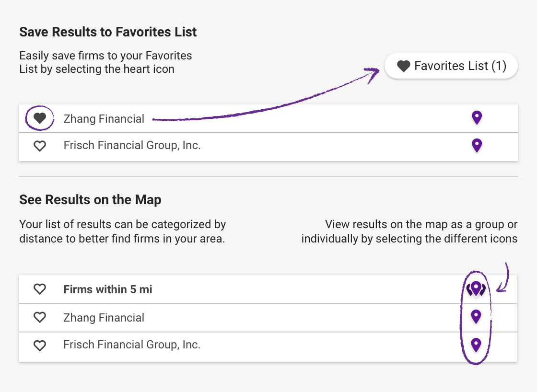Favorite Zhang Financial in the Map results list
537x392 pixels.
pos(40,317)
